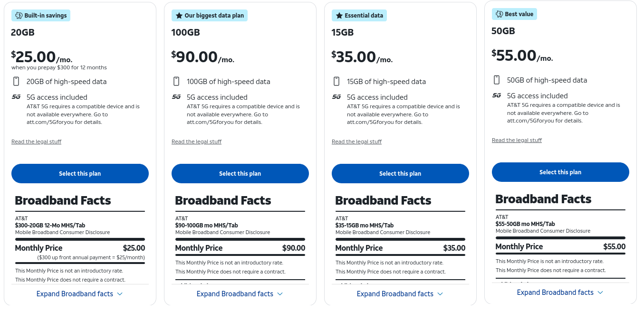Click the phone icon beside 15GB of high-speed data
This screenshot has width=644, height=311.
point(336,81)
